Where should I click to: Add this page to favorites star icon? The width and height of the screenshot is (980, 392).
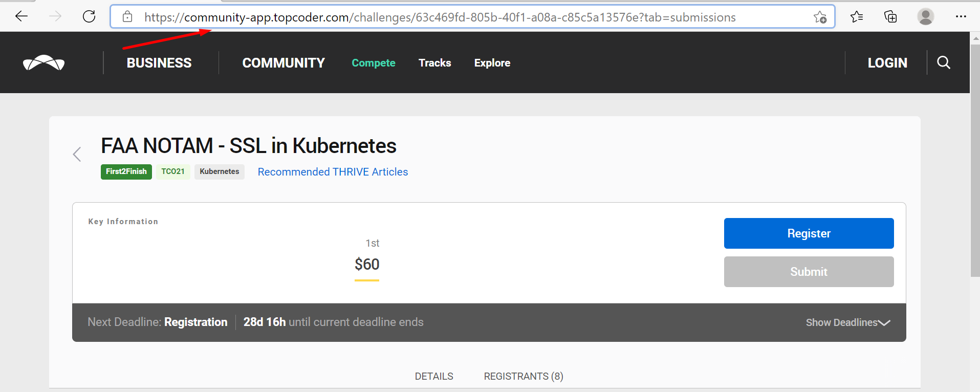point(820,17)
